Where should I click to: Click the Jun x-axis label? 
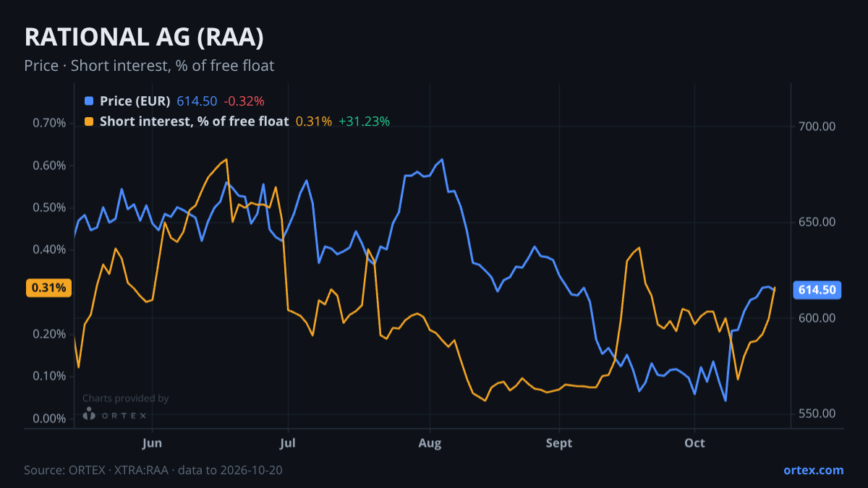tap(152, 442)
